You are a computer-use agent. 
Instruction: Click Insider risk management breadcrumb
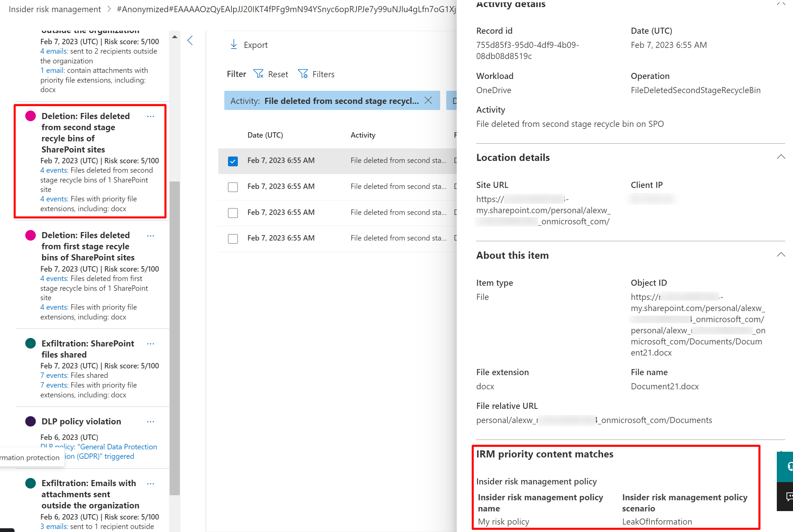click(55, 9)
